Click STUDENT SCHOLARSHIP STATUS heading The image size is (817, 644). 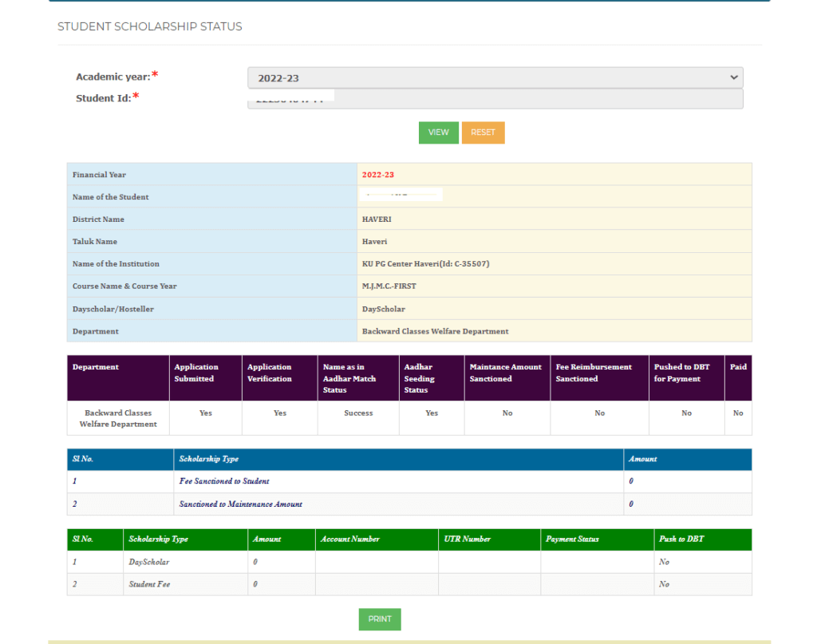click(149, 26)
